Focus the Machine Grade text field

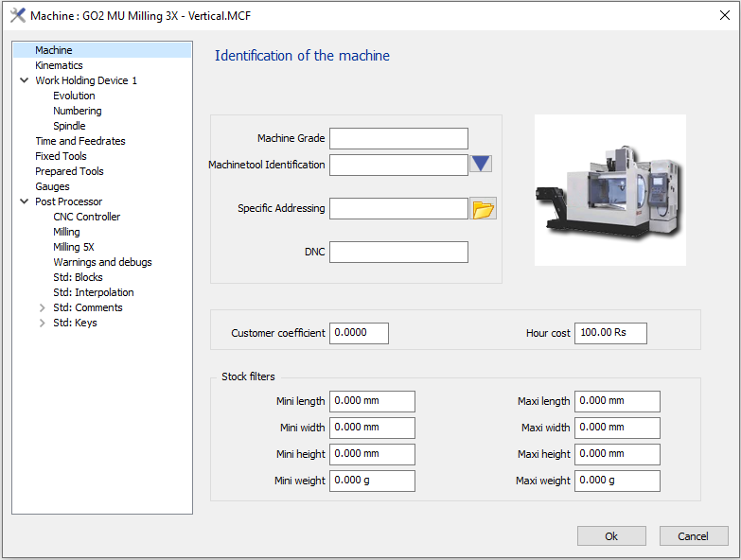398,139
